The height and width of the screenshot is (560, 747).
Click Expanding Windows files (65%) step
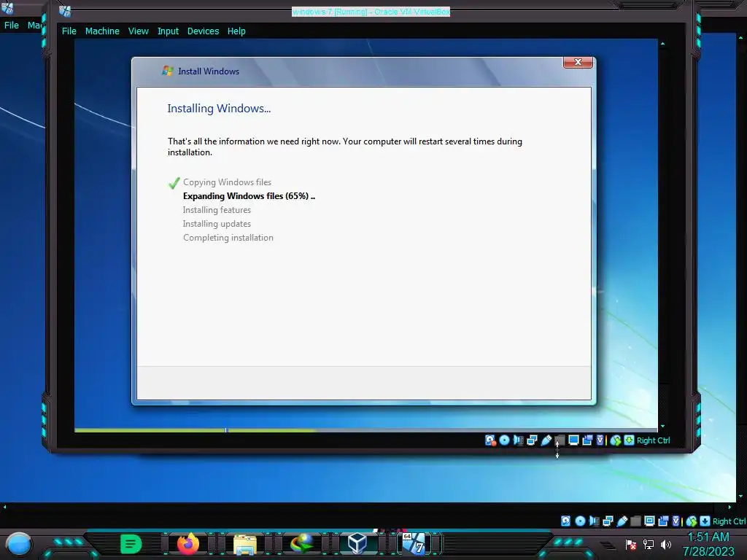(249, 196)
